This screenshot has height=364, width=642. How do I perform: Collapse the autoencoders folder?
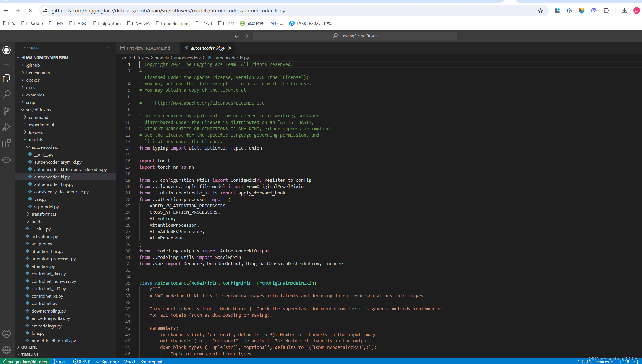44,147
